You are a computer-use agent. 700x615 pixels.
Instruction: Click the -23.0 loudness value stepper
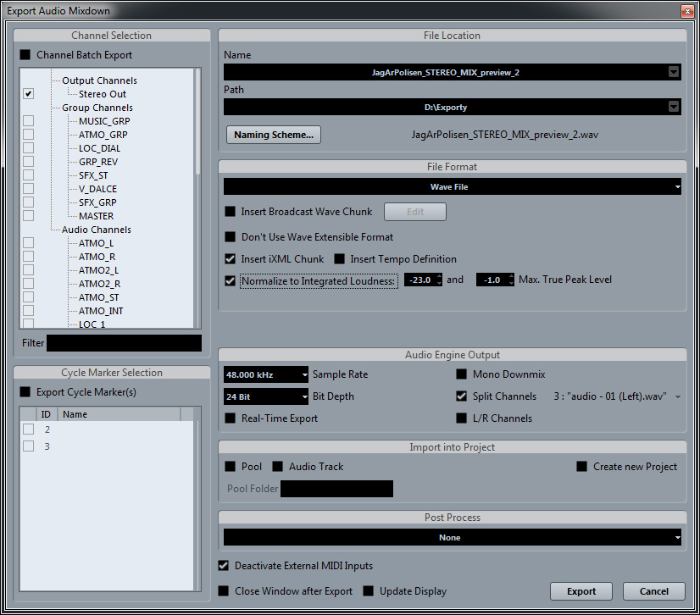pyautogui.click(x=439, y=280)
